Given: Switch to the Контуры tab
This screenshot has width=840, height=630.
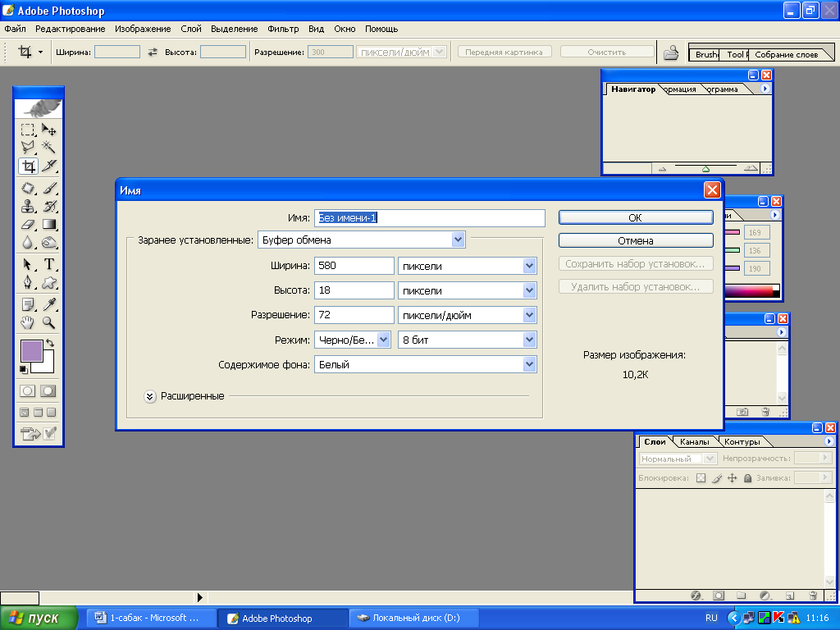Looking at the screenshot, I should click(x=742, y=442).
